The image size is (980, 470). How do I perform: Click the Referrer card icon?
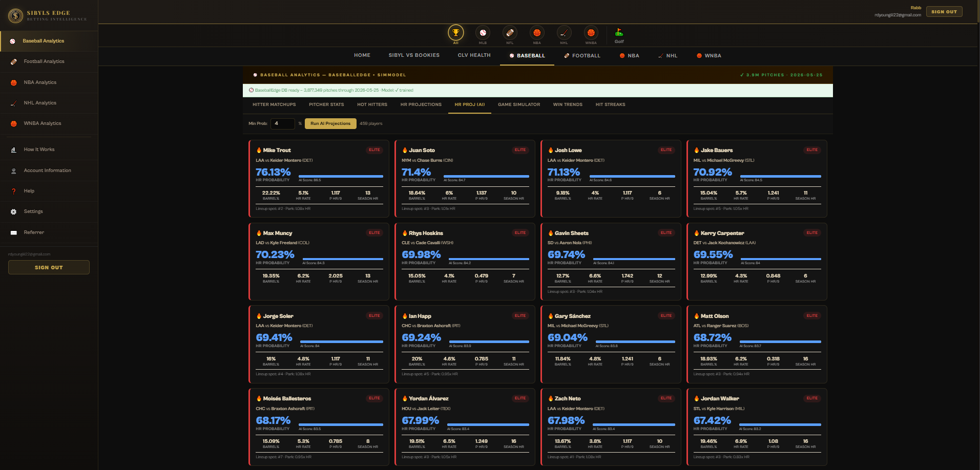[x=13, y=232]
